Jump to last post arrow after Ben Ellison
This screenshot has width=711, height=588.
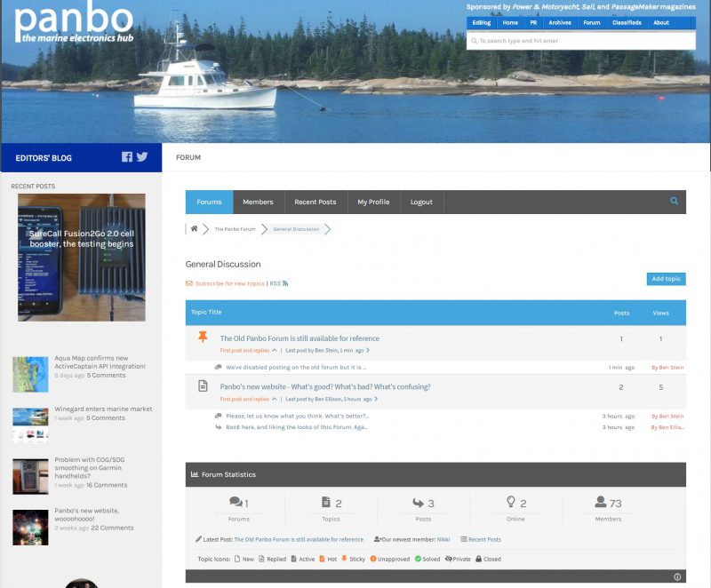376,399
